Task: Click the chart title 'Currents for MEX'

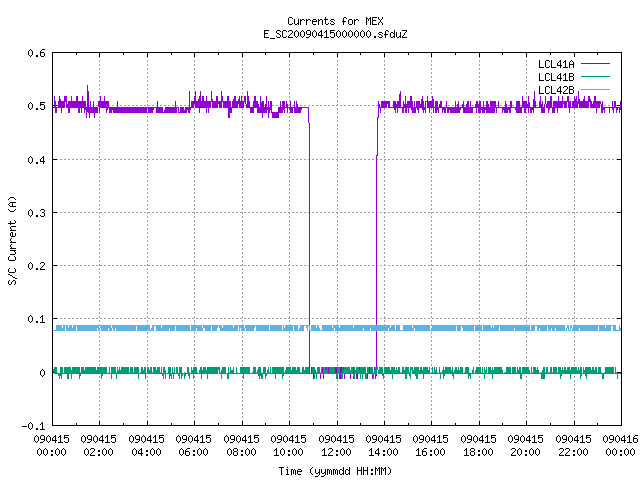Action: click(335, 21)
